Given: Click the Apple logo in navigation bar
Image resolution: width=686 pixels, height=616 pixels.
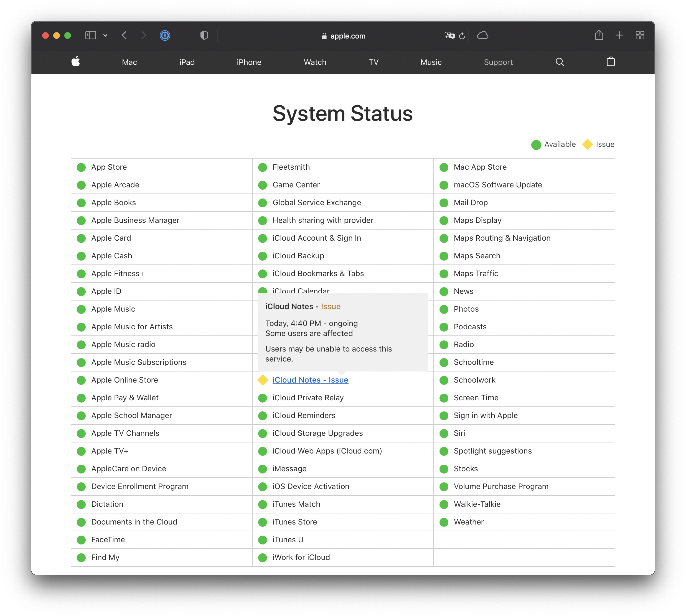Looking at the screenshot, I should pos(75,62).
